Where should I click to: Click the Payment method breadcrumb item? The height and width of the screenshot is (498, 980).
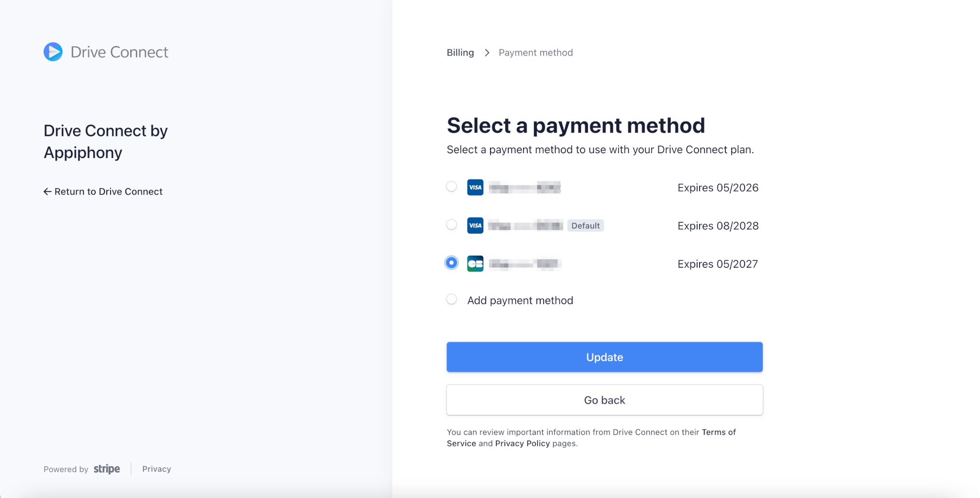(535, 53)
